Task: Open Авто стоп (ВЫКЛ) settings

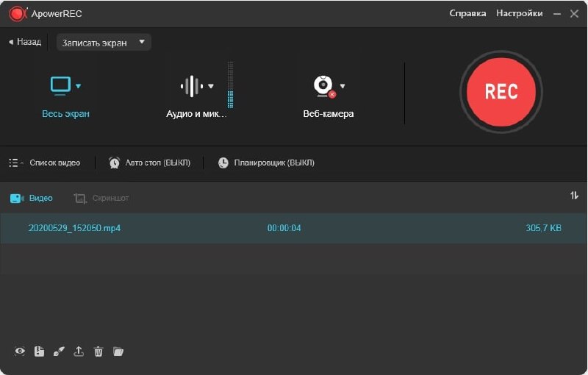Action: (158, 162)
